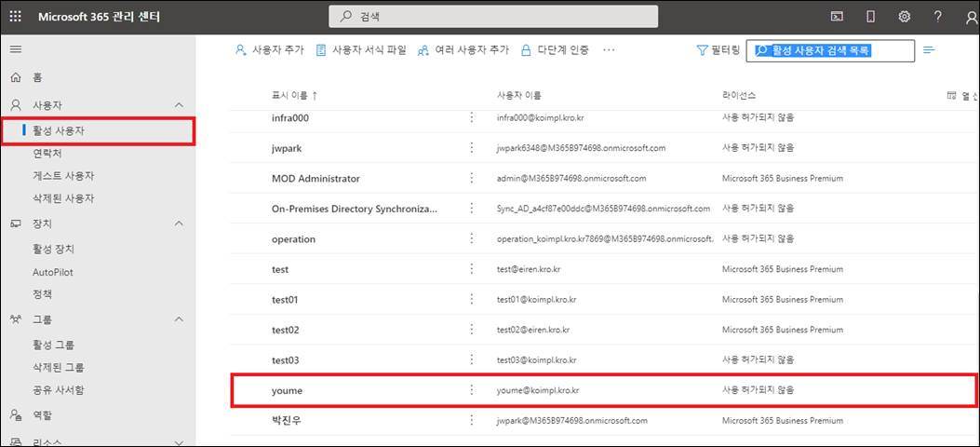
Task: Open more toolbar commands ellipsis
Action: click(x=609, y=50)
